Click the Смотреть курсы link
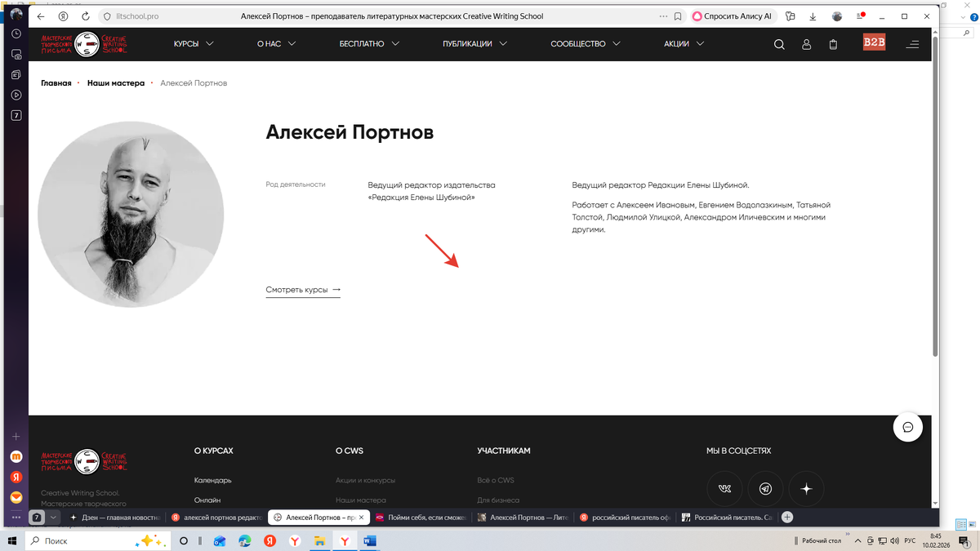 296,289
